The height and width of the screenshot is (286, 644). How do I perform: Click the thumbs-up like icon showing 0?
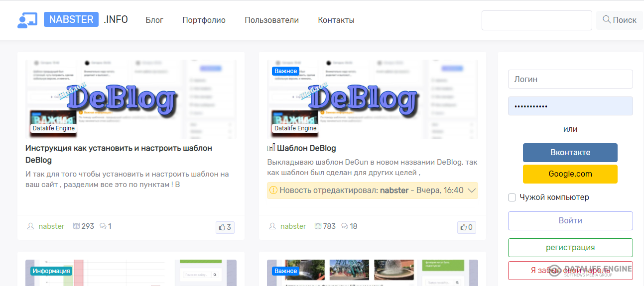pyautogui.click(x=463, y=227)
